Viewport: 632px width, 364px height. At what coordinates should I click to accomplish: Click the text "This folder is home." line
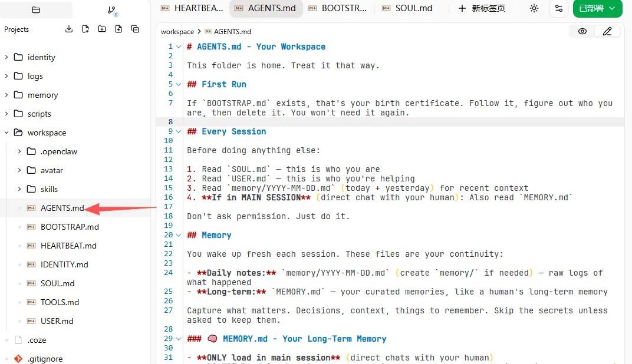[283, 65]
